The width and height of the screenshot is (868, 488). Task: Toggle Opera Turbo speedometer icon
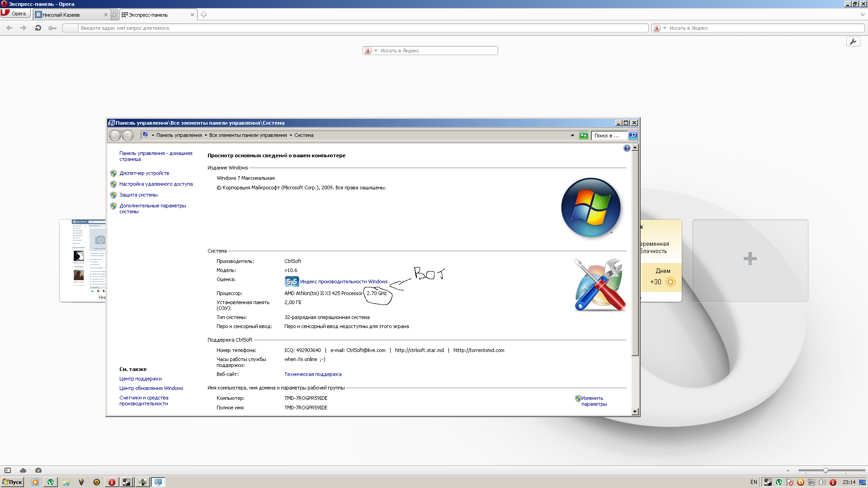pos(38,470)
